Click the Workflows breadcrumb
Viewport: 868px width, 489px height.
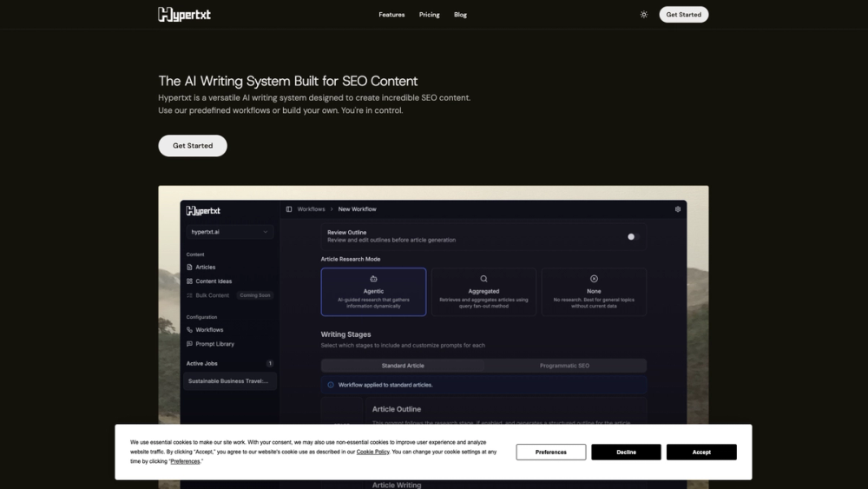(x=311, y=209)
